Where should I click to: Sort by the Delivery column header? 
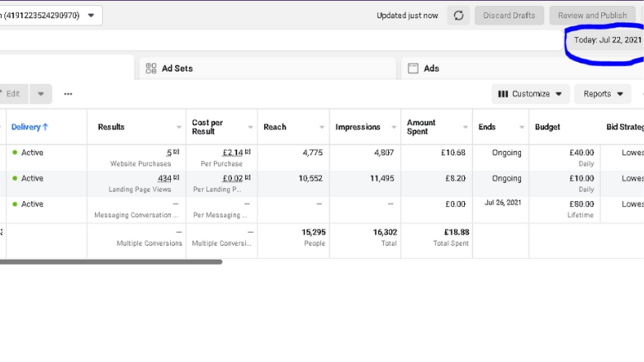pos(30,127)
